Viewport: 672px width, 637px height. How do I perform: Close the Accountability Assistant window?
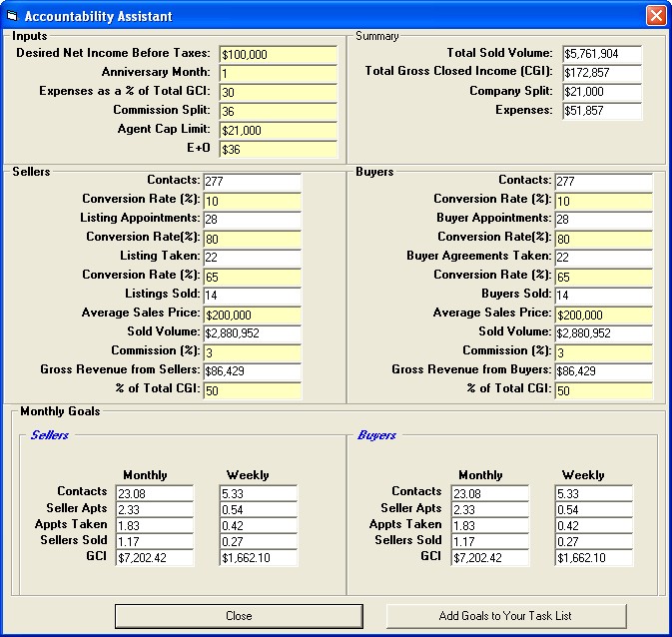pyautogui.click(x=655, y=16)
